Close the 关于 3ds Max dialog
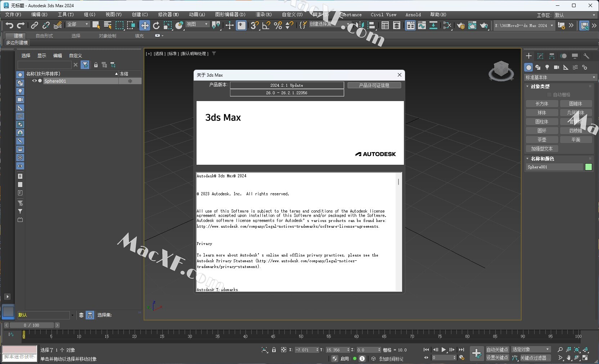Viewport: 599px width, 364px height. [x=399, y=75]
